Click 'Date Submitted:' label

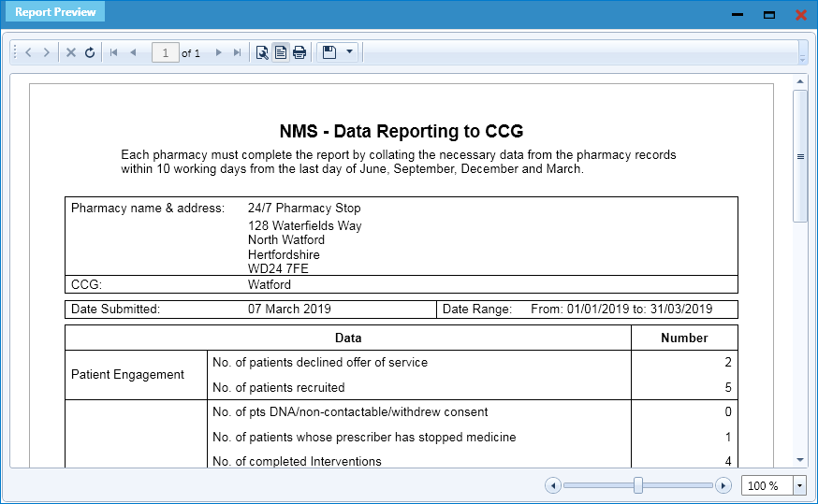point(115,310)
